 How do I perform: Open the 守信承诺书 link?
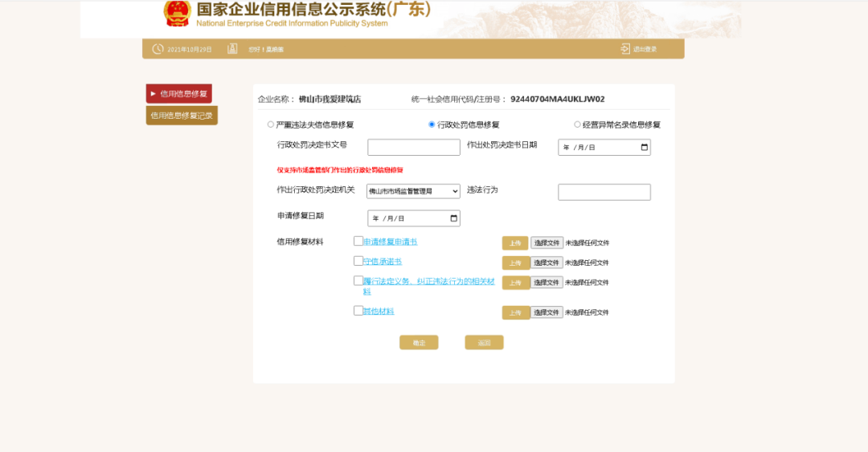click(383, 262)
